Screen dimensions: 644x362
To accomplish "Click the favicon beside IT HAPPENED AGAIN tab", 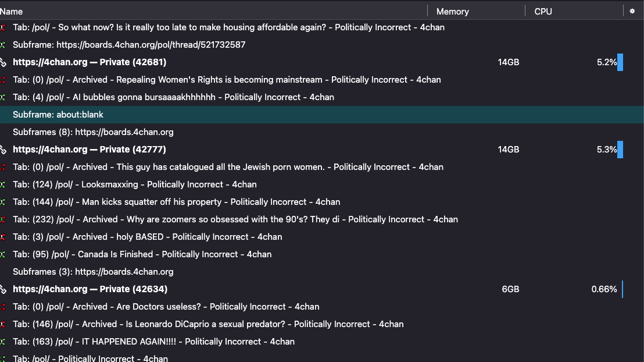I will (x=3, y=342).
